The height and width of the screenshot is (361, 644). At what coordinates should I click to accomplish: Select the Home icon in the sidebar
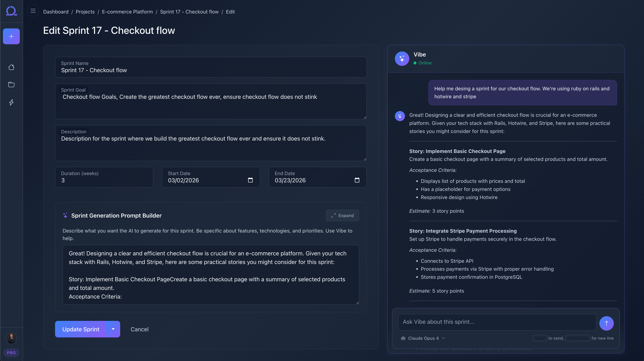coord(11,67)
